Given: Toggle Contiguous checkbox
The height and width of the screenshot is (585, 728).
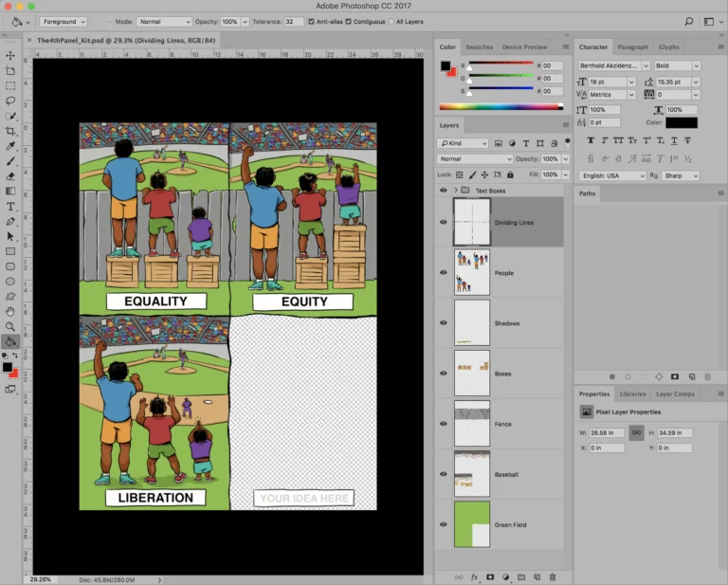Looking at the screenshot, I should coord(348,22).
